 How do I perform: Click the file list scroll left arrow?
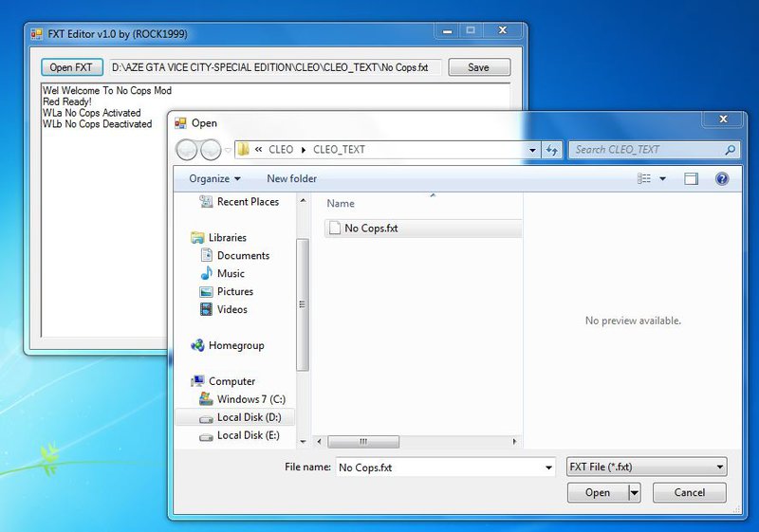click(x=319, y=441)
